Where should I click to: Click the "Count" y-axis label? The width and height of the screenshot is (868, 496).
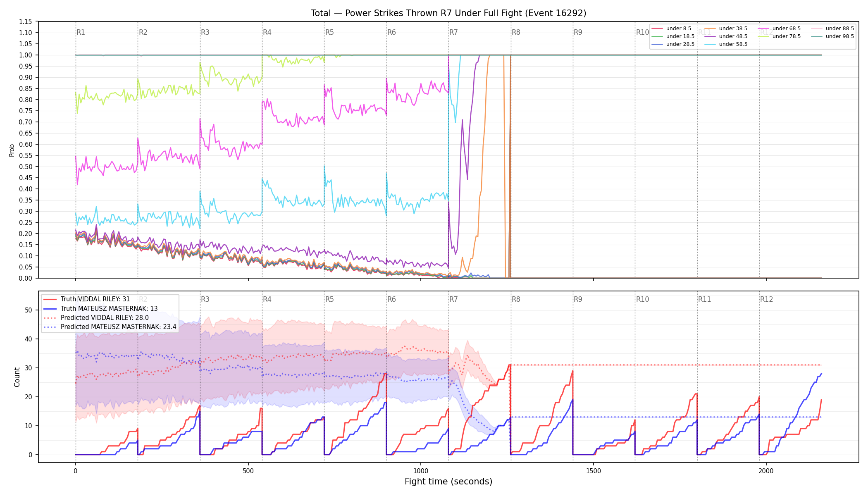[x=17, y=377]
